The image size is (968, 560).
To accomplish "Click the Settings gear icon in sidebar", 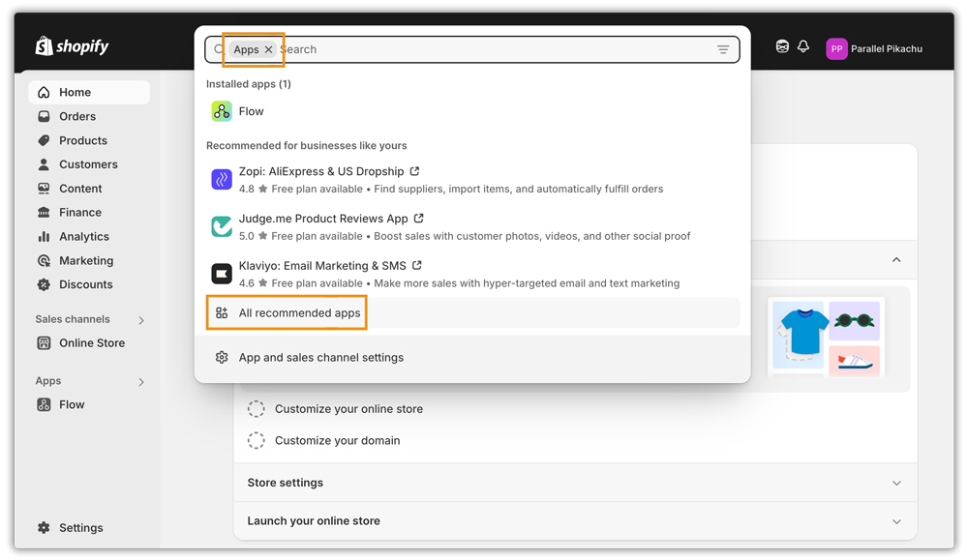I will click(44, 528).
